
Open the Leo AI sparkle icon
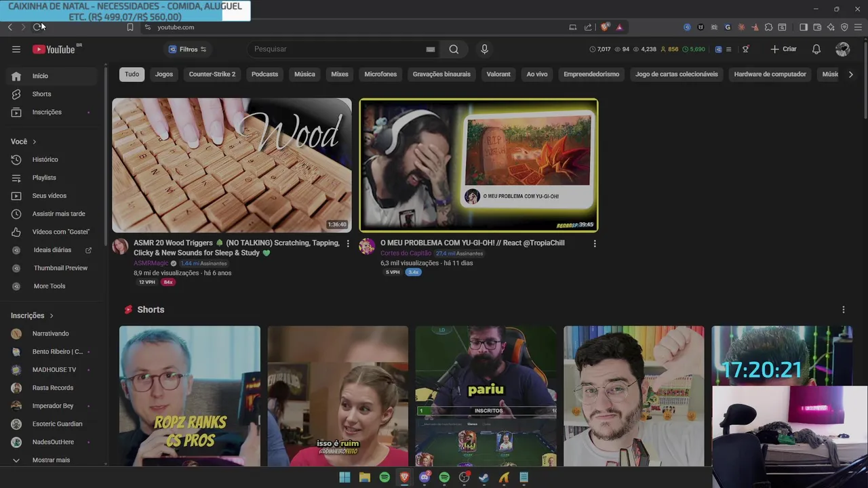click(x=831, y=27)
